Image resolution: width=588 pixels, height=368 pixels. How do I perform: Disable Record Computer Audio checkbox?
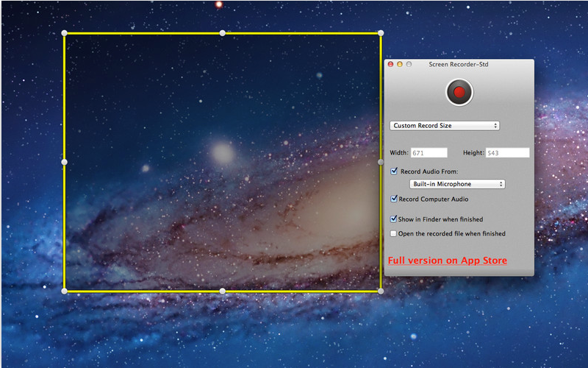click(x=394, y=199)
